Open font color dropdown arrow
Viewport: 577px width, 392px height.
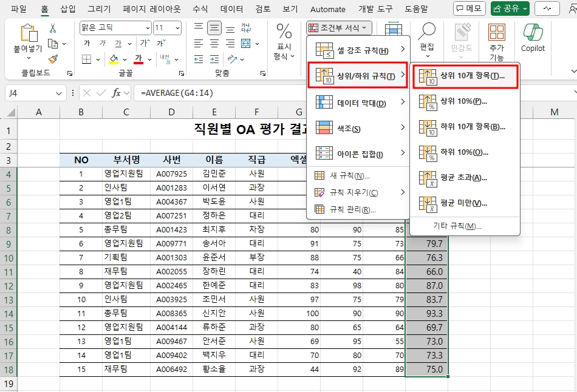coord(149,59)
